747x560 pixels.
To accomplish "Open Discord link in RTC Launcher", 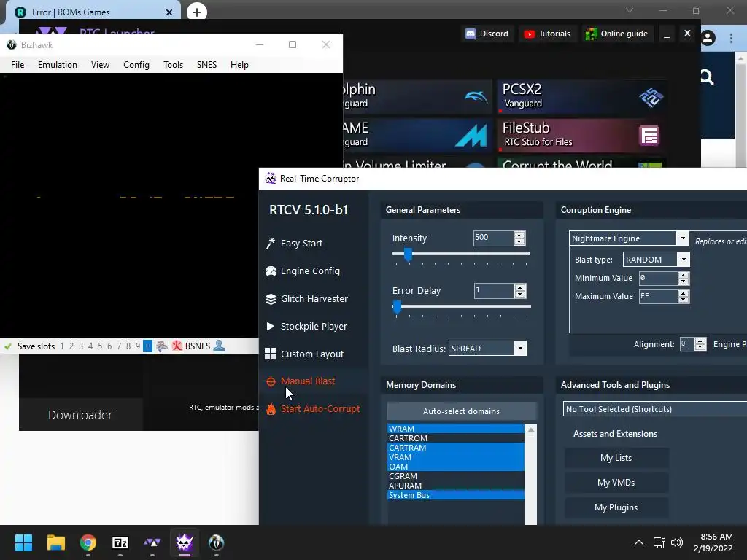I will [487, 34].
